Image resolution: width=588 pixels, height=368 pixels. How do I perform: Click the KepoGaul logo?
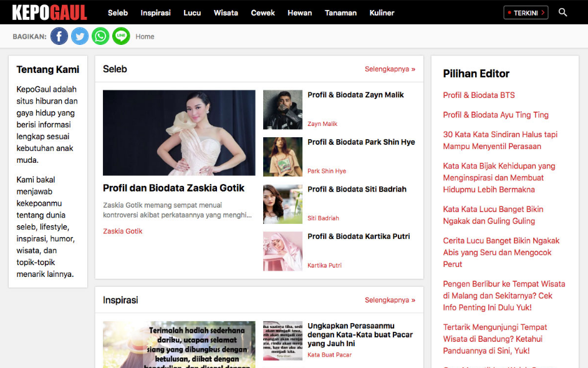[49, 12]
